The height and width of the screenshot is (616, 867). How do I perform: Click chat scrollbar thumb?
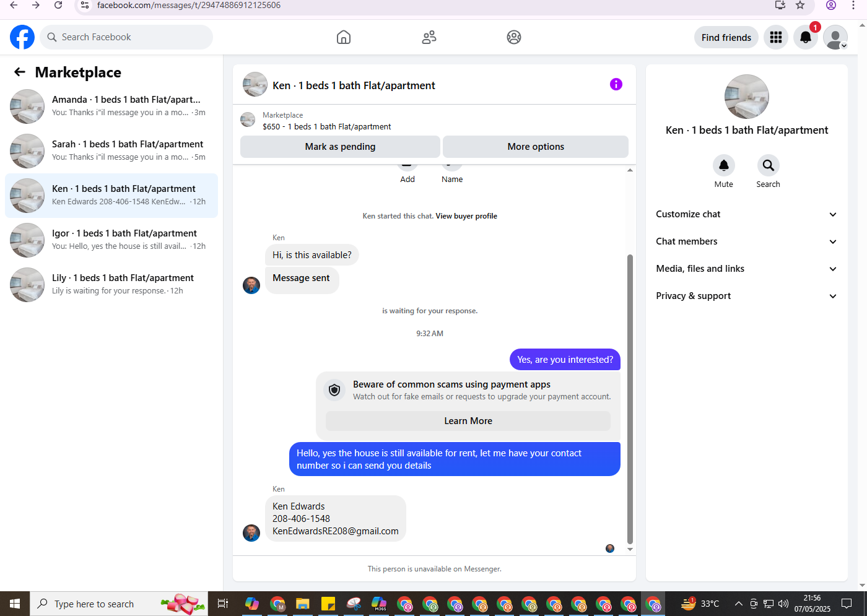tap(630, 399)
